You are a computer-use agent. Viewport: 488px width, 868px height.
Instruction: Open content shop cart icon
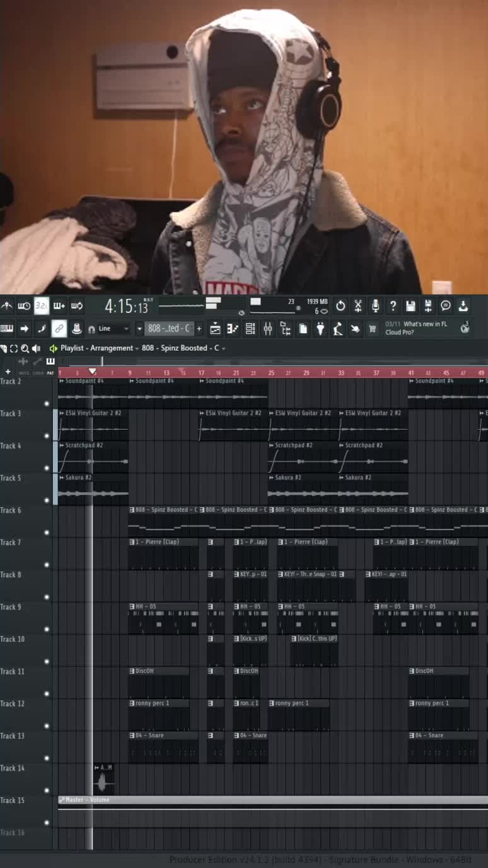[373, 328]
